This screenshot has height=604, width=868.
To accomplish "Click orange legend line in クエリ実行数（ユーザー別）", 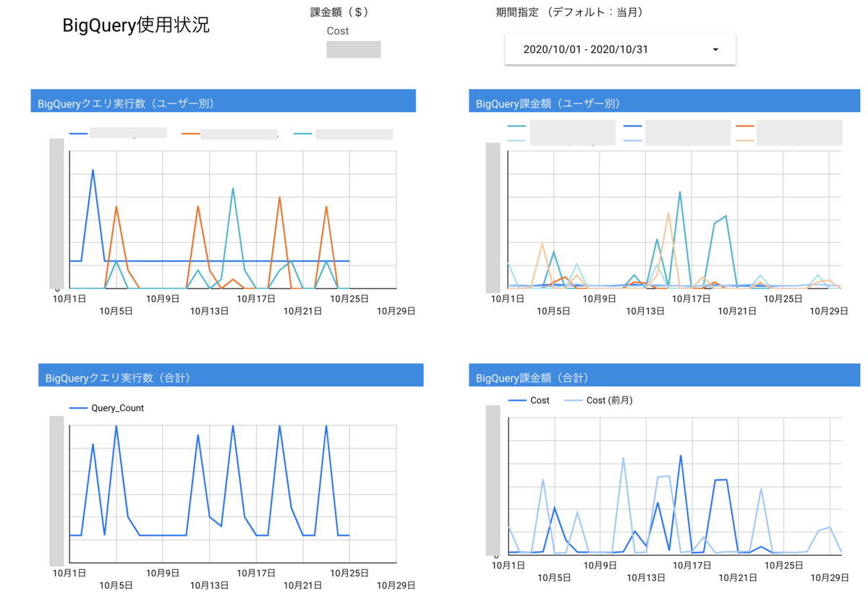I will [x=190, y=134].
